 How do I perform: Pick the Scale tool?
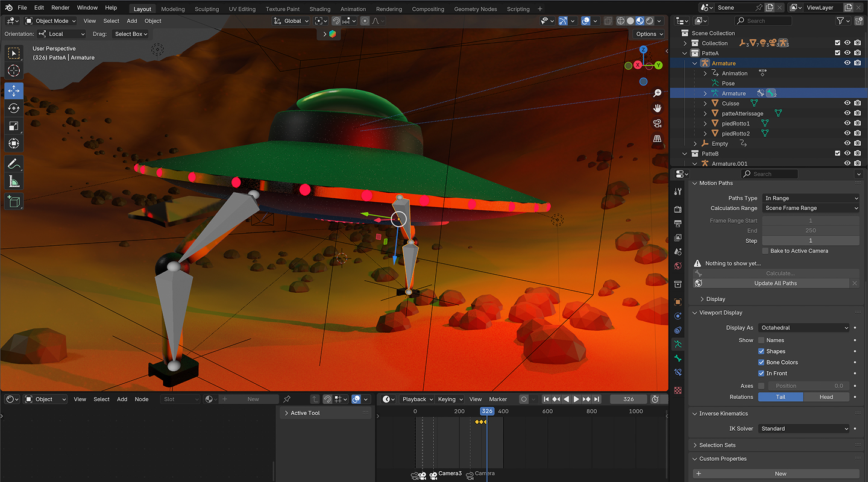click(x=14, y=127)
